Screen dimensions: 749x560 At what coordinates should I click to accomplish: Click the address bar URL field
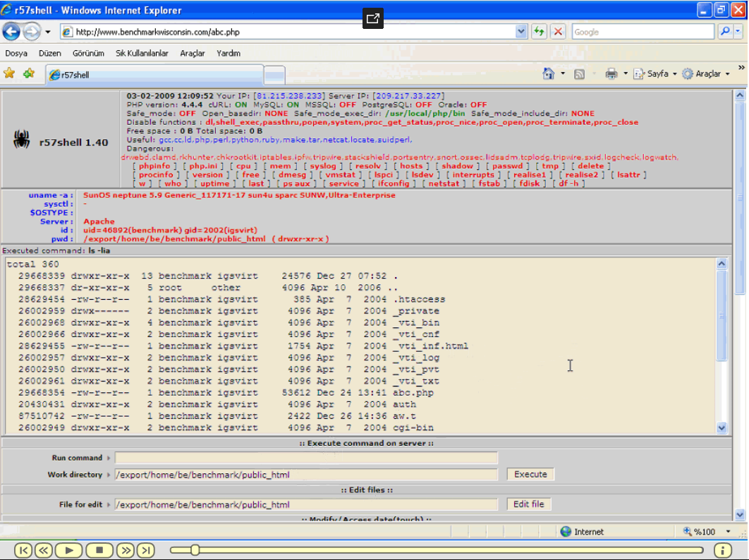click(288, 32)
